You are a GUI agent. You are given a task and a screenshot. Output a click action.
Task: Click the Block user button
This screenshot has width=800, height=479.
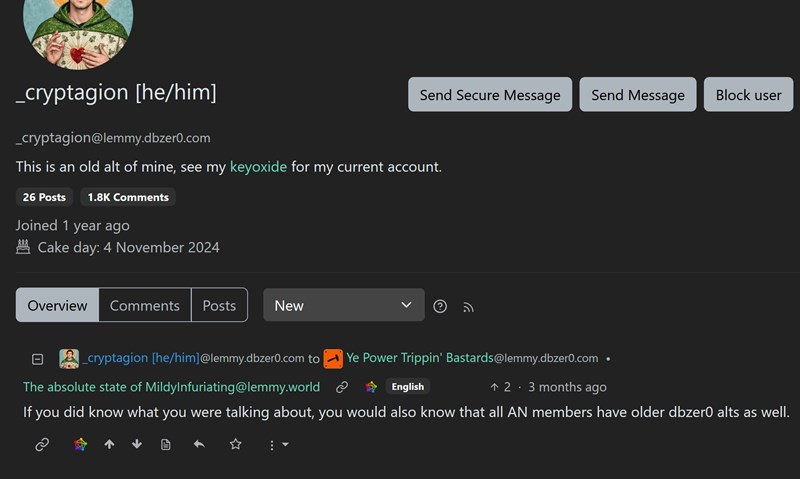748,95
